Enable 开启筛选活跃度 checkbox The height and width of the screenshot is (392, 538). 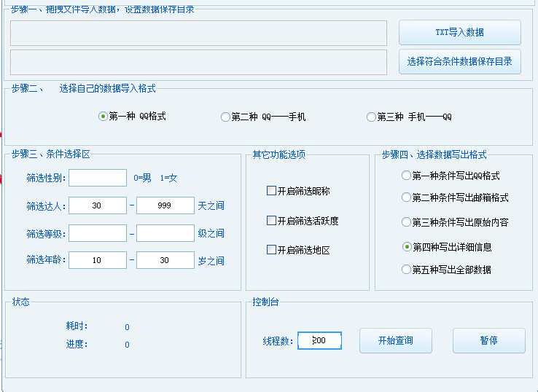click(303, 221)
